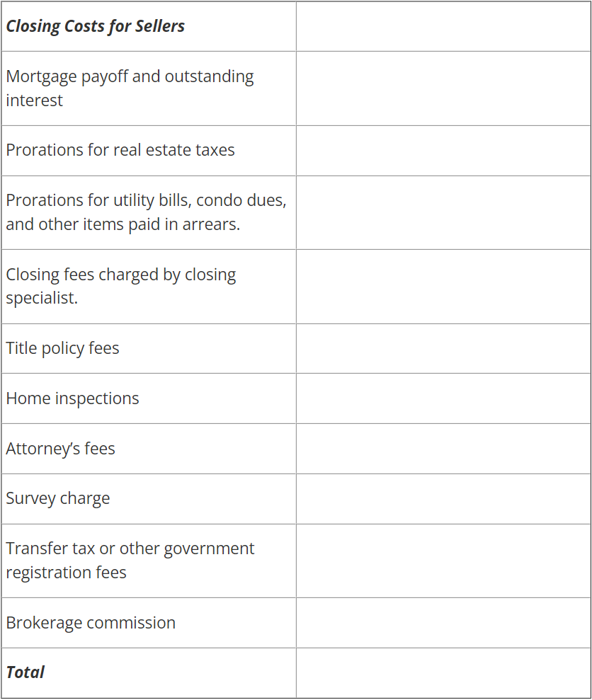592x700 pixels.
Task: Select the Home inspections row label
Action: 72,398
